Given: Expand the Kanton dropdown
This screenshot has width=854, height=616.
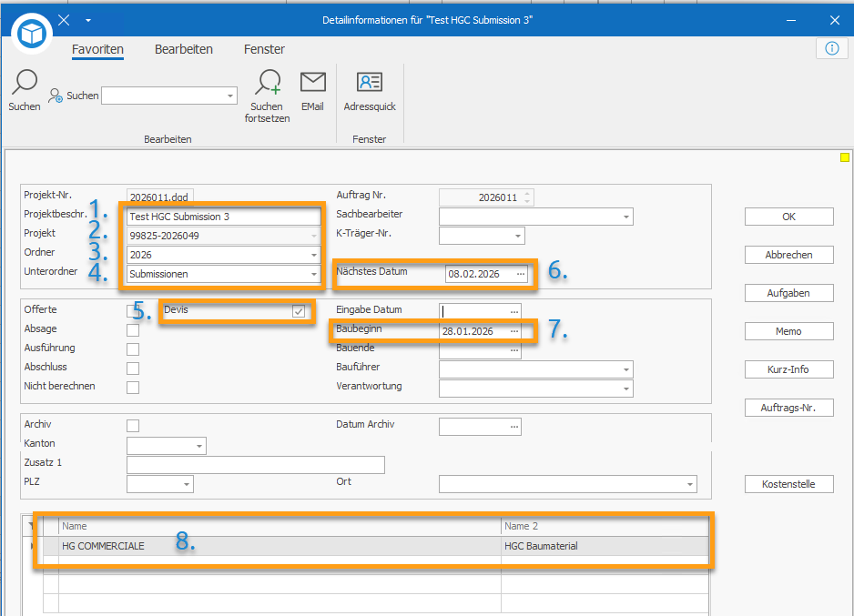Looking at the screenshot, I should [x=199, y=446].
